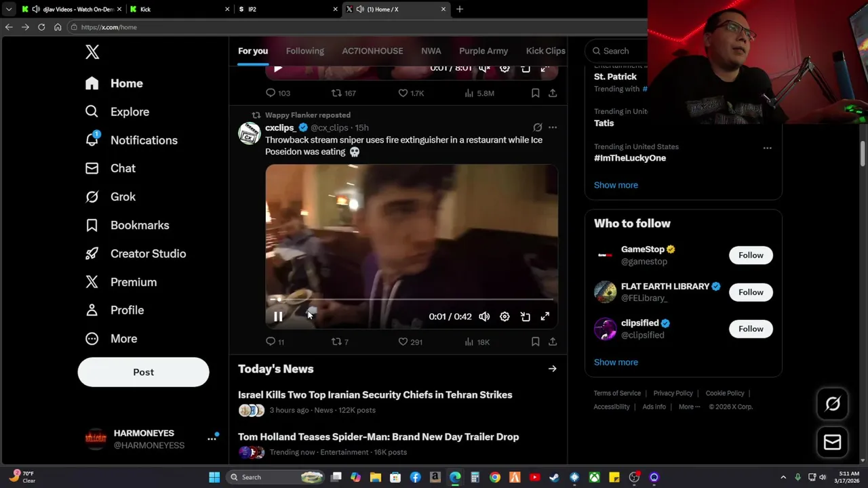Viewport: 868px width, 488px height.
Task: Open the Explore page
Action: coord(117,112)
